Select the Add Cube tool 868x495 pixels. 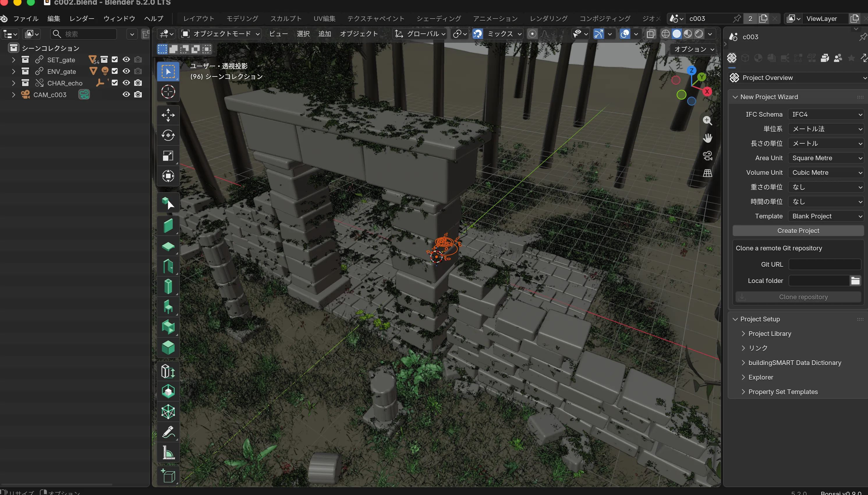(168, 476)
